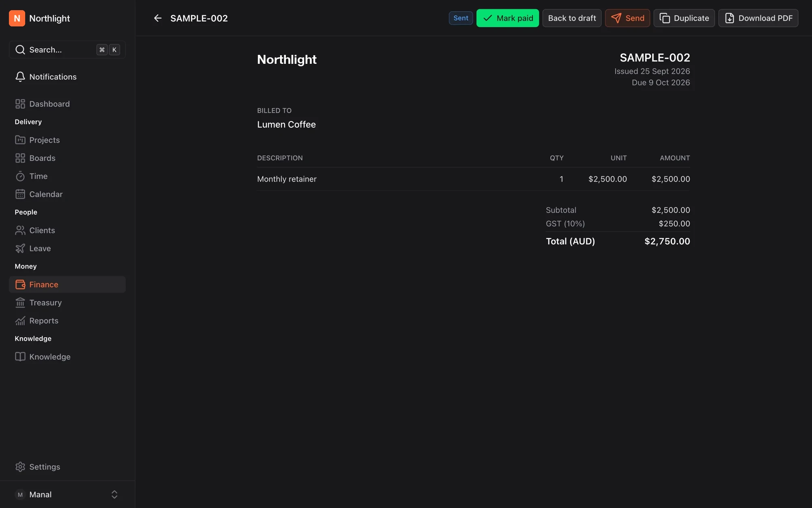
Task: Click the Search input field
Action: [67, 50]
